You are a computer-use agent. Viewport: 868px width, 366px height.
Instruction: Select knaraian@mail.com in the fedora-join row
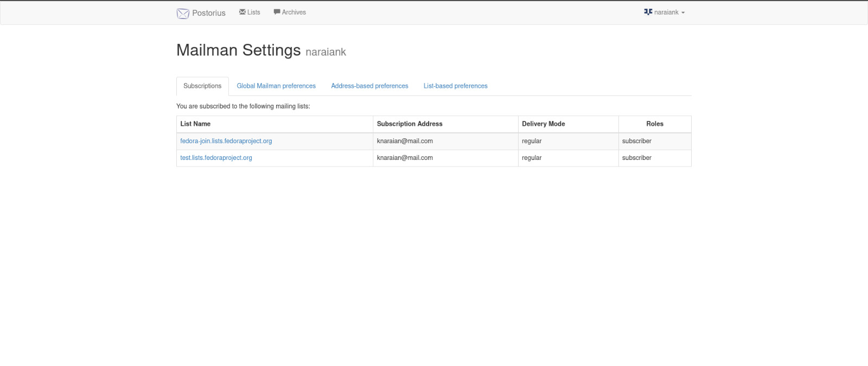tap(405, 141)
